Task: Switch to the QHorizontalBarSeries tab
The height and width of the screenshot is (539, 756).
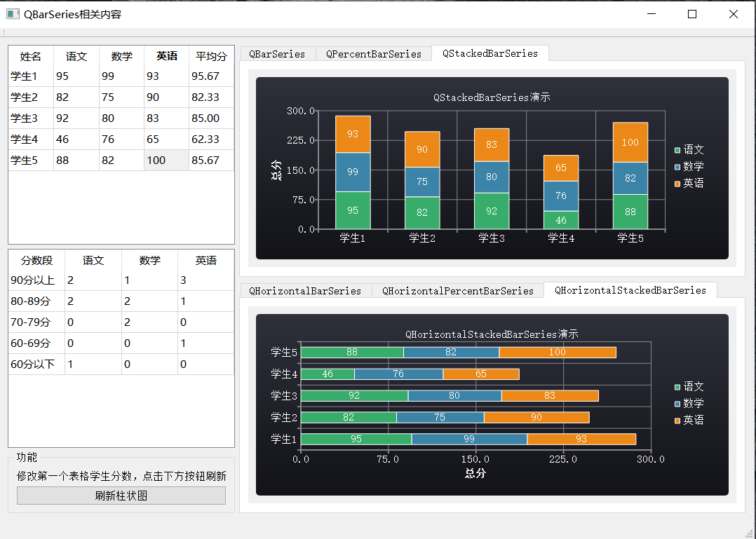Action: pos(306,290)
